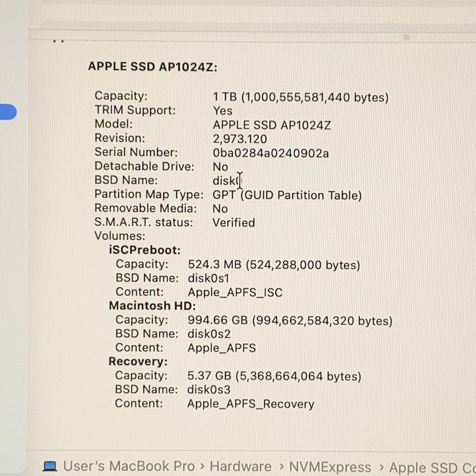Select the capacity value 1 TB (1,000,555,581,440 bytes)

301,97
